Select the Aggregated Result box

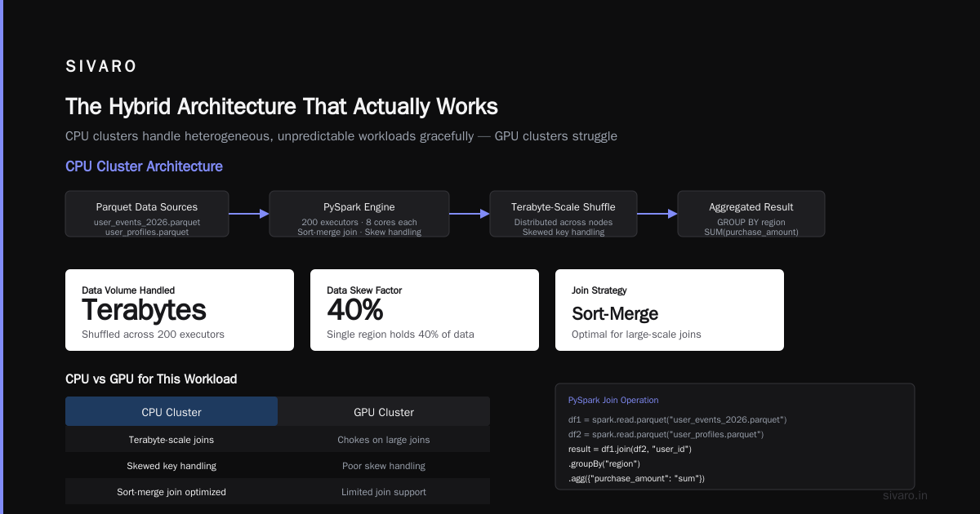[x=751, y=214]
